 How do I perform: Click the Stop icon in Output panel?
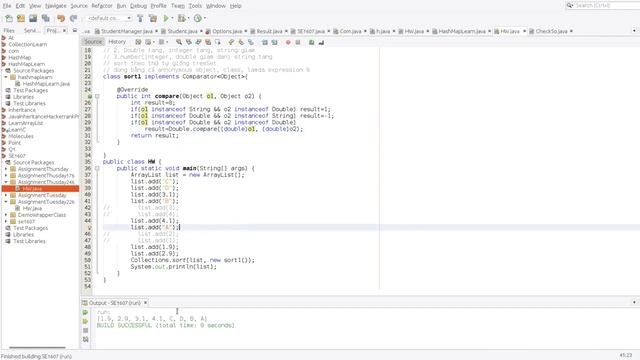85,331
